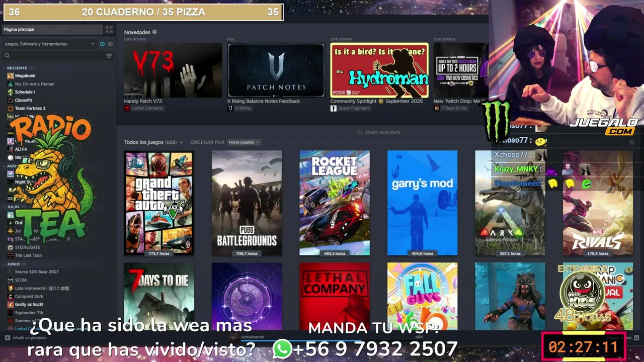Open Juegos, Software y Herramientas dropdown
This screenshot has width=644, height=362.
point(49,44)
